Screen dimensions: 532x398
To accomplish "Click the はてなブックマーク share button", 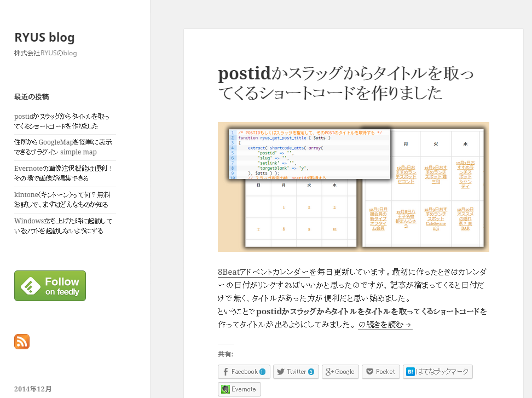I will (x=437, y=372).
